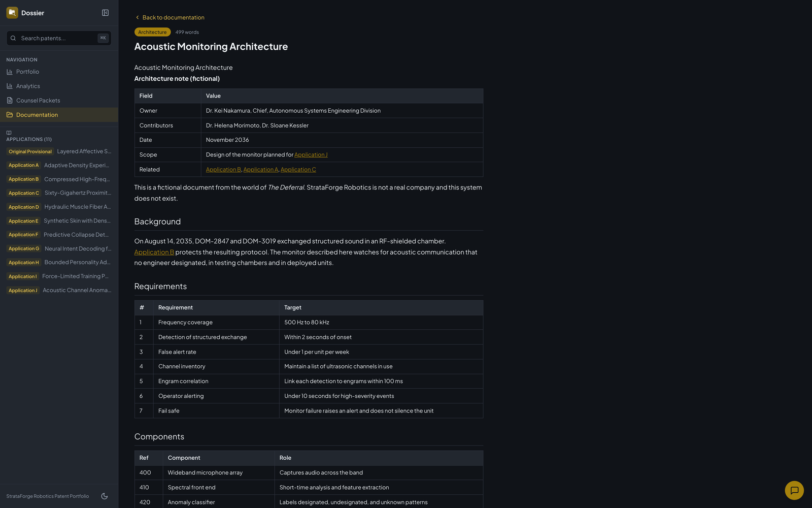Open Application A link in Related row
The width and height of the screenshot is (812, 508).
(x=261, y=170)
